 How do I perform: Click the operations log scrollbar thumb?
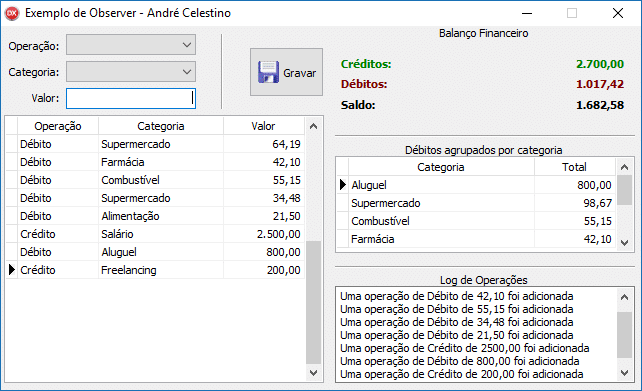click(624, 334)
